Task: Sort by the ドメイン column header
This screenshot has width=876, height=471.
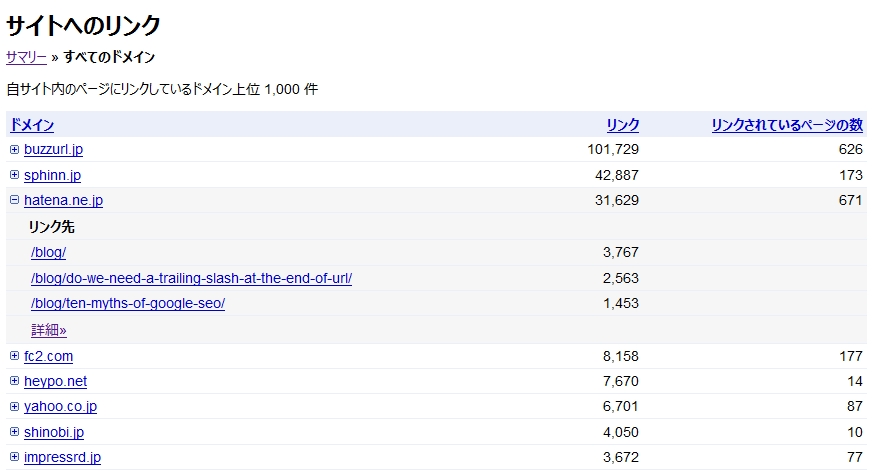Action: [x=32, y=125]
